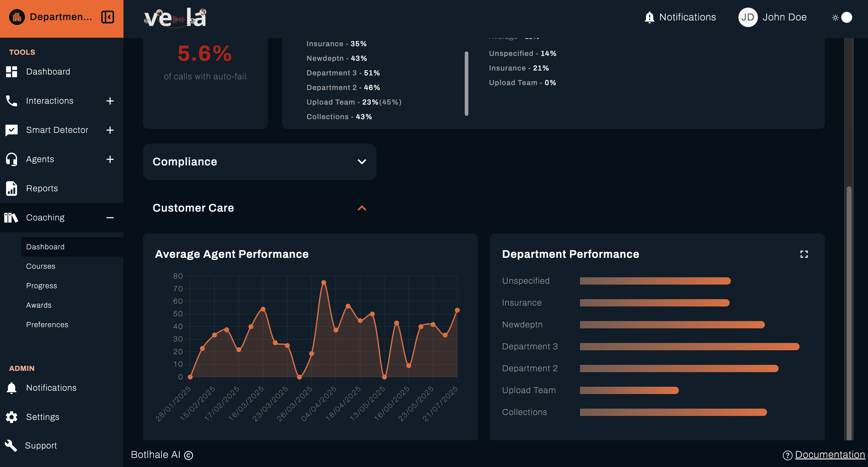Expand the Compliance section
Screen dimensions: 868x467
coord(362,162)
